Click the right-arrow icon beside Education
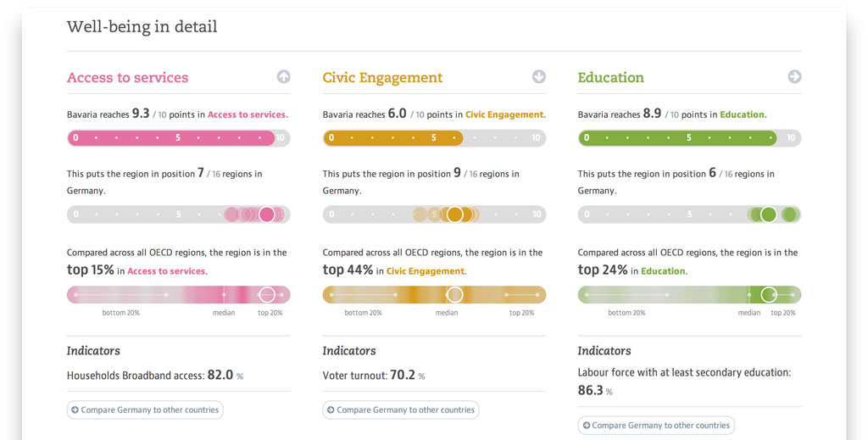Image resolution: width=868 pixels, height=440 pixels. [x=794, y=77]
